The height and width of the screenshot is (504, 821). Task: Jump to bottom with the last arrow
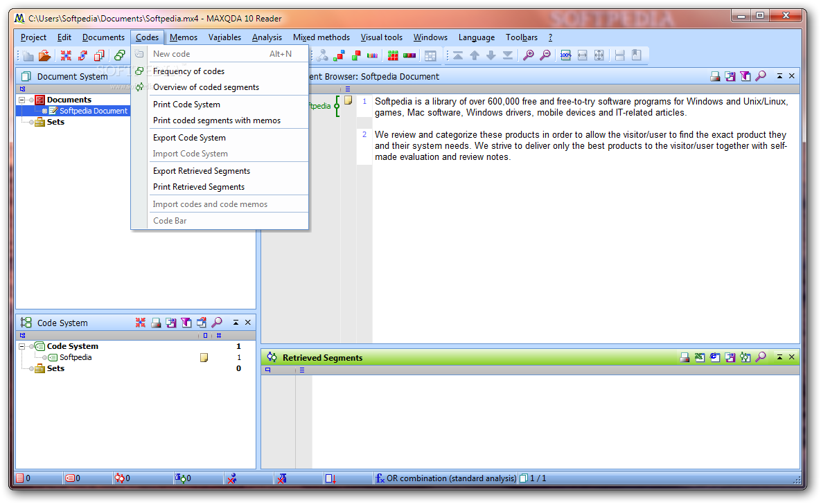click(x=508, y=55)
